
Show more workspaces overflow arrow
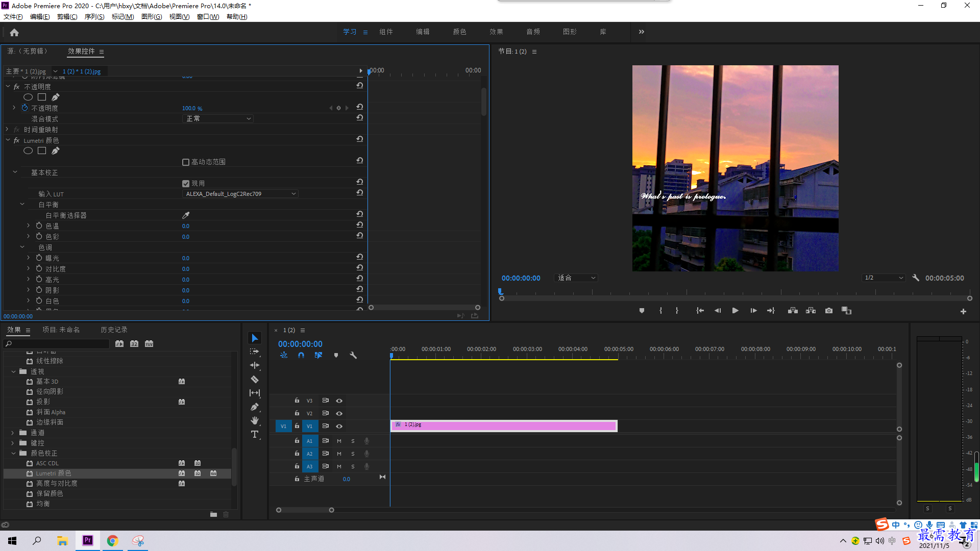pos(641,32)
